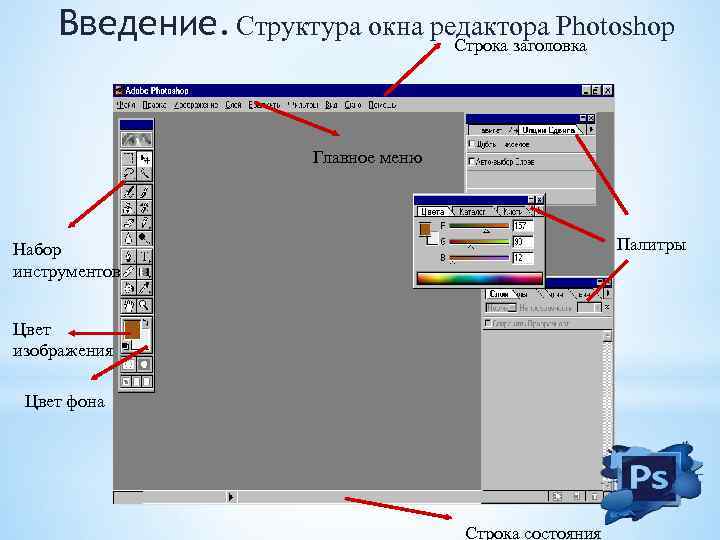The image size is (720, 540).
Task: Open the Изображение menu
Action: coord(196,105)
